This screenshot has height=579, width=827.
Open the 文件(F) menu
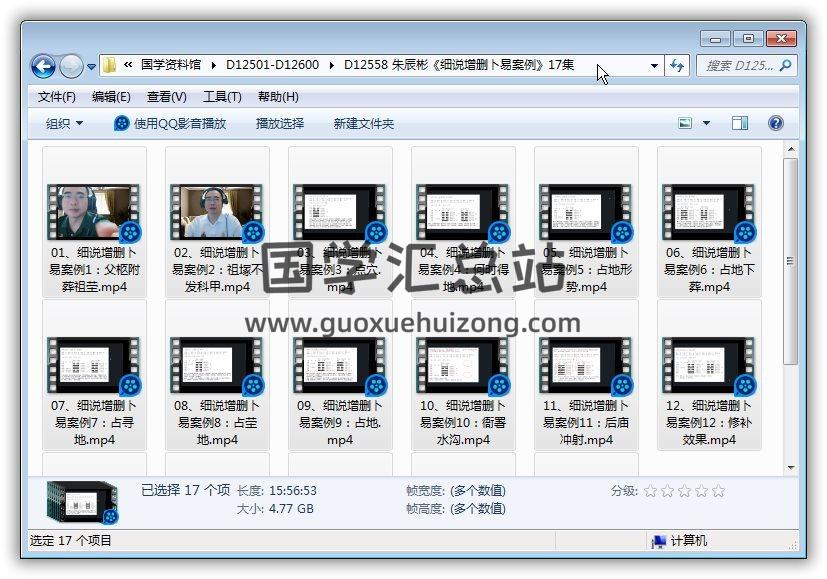[57, 97]
